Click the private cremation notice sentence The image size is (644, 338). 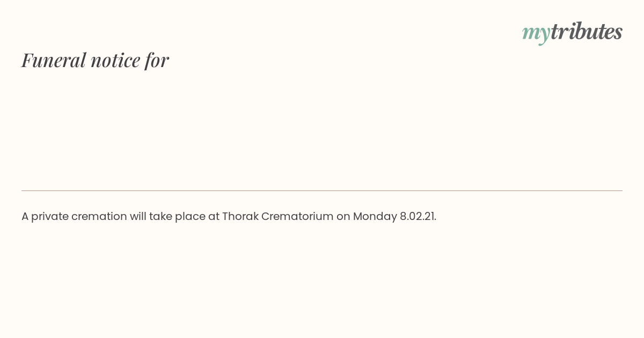point(229,216)
